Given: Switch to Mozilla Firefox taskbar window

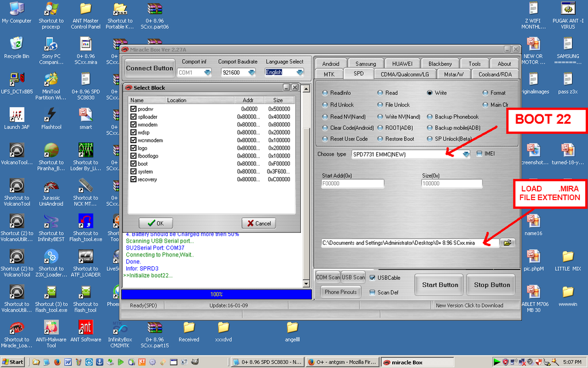Looking at the screenshot, I should click(342, 362).
